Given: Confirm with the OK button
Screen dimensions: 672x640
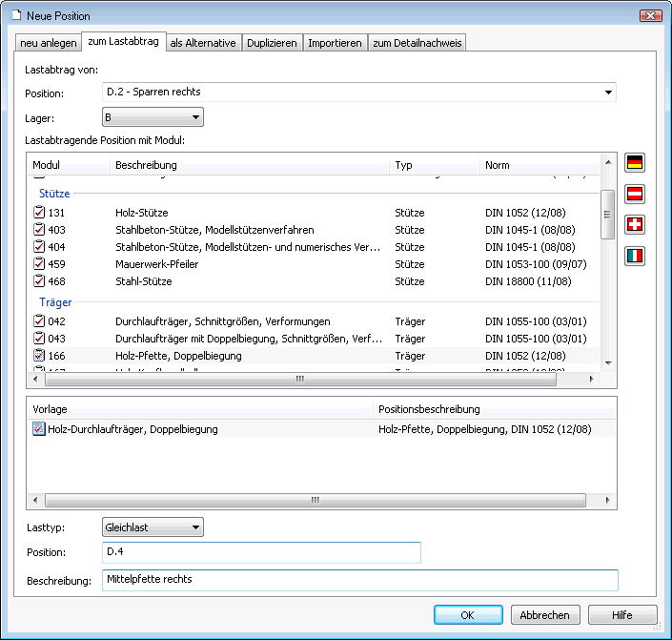Looking at the screenshot, I should coord(468,615).
